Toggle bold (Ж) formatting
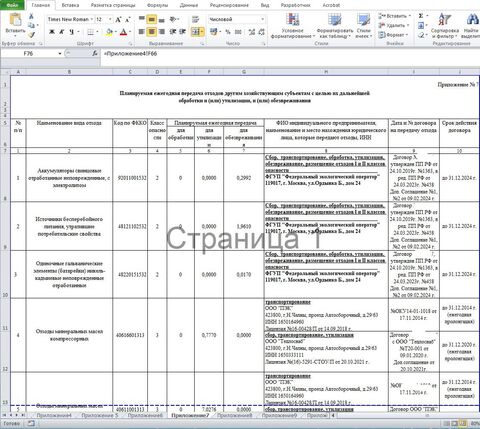The width and height of the screenshot is (480, 429). [52, 32]
